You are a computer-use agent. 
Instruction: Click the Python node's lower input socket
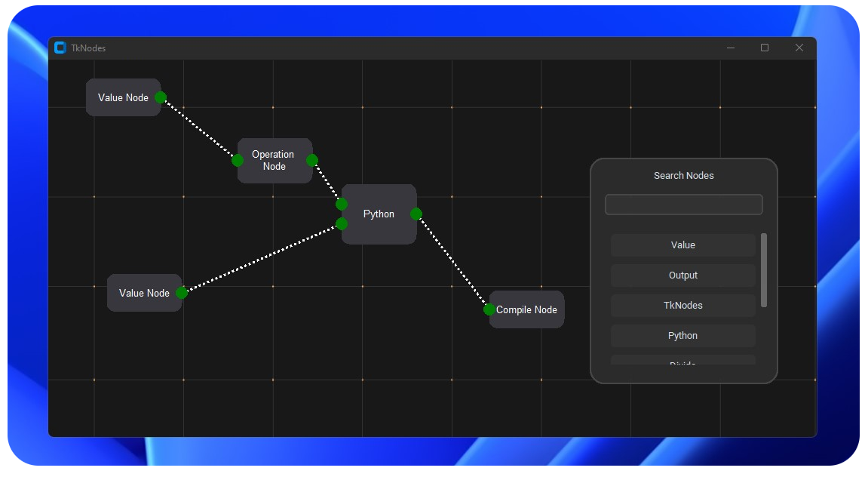(341, 224)
